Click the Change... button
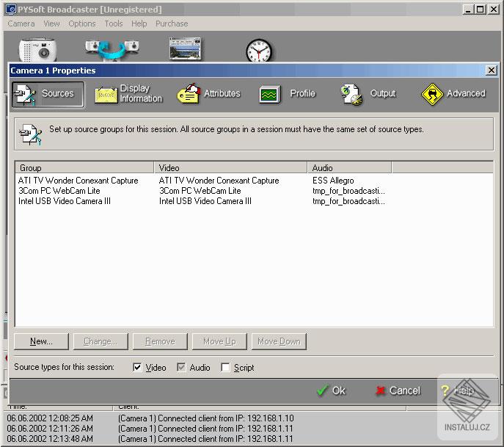Viewport: 504px width, 447px height. [x=101, y=341]
